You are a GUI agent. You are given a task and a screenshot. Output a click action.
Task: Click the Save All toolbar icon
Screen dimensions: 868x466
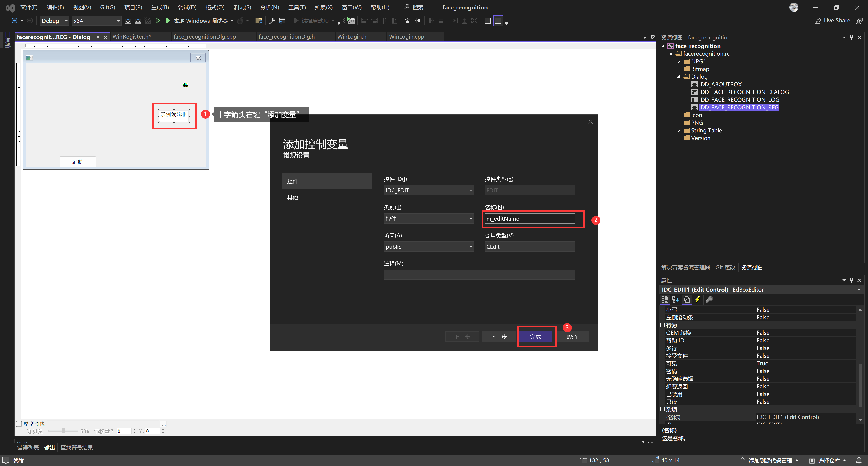[138, 21]
